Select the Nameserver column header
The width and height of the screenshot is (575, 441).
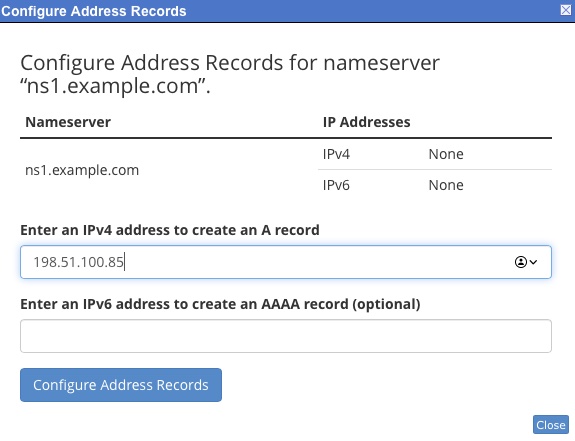click(68, 122)
